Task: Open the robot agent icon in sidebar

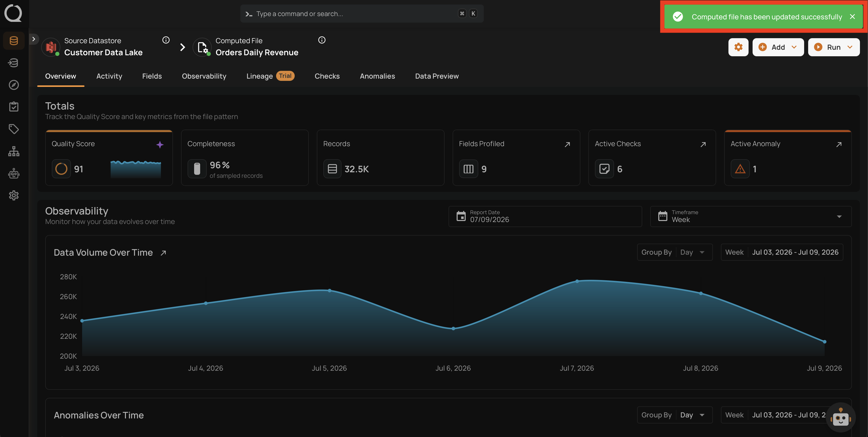Action: pyautogui.click(x=14, y=173)
